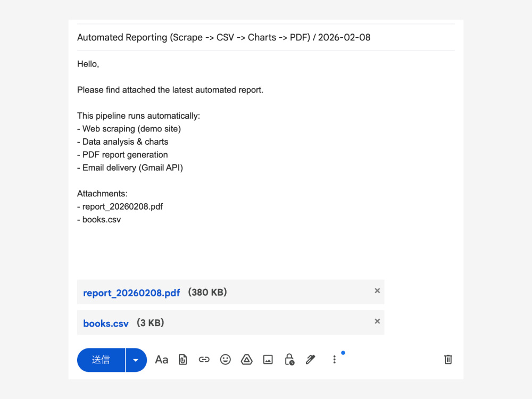Open the books.csv attachment link

[106, 323]
